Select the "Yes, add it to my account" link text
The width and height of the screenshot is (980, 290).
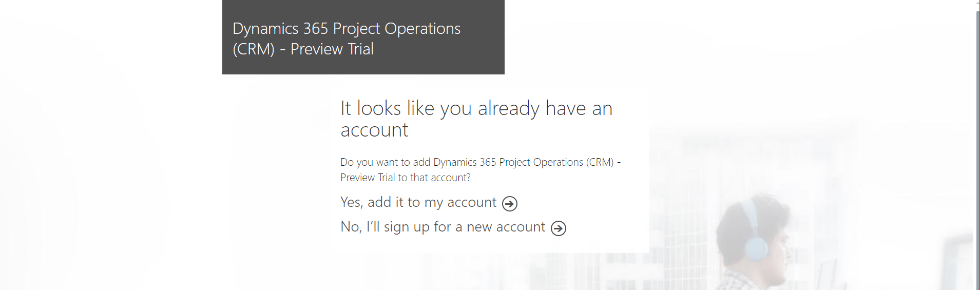[418, 202]
